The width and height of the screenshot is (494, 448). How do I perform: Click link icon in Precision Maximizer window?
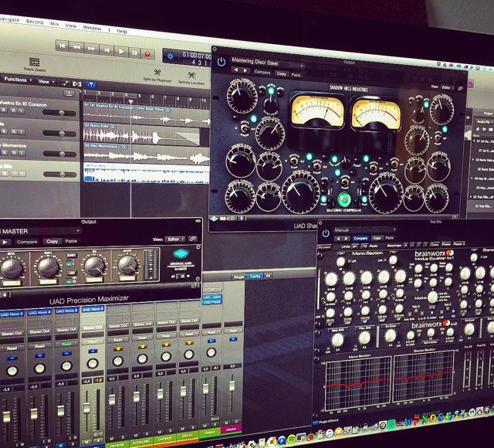pyautogui.click(x=192, y=239)
